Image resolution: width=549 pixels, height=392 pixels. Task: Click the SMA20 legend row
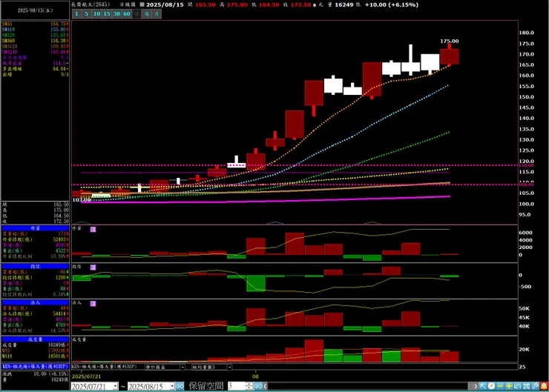point(35,36)
